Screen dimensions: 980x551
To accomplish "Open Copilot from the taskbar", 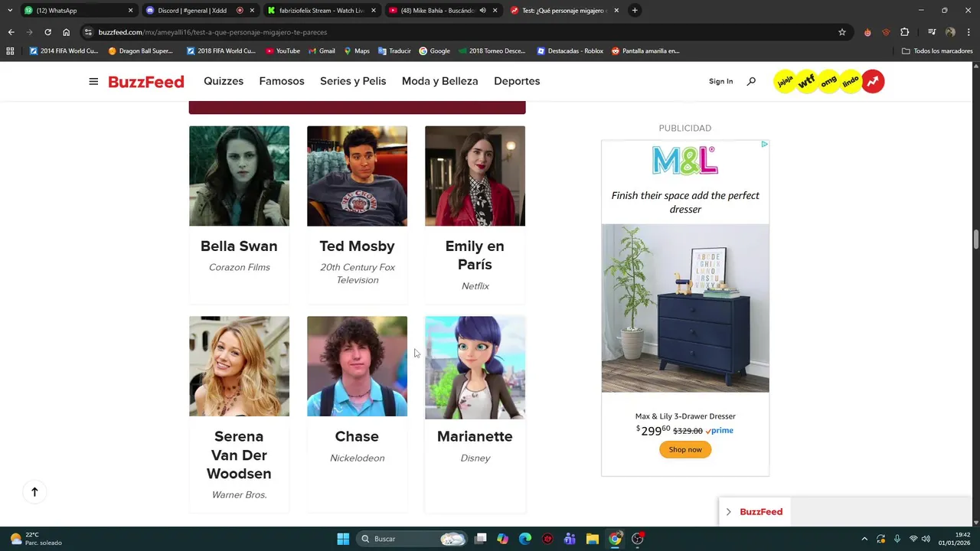I will pyautogui.click(x=502, y=539).
